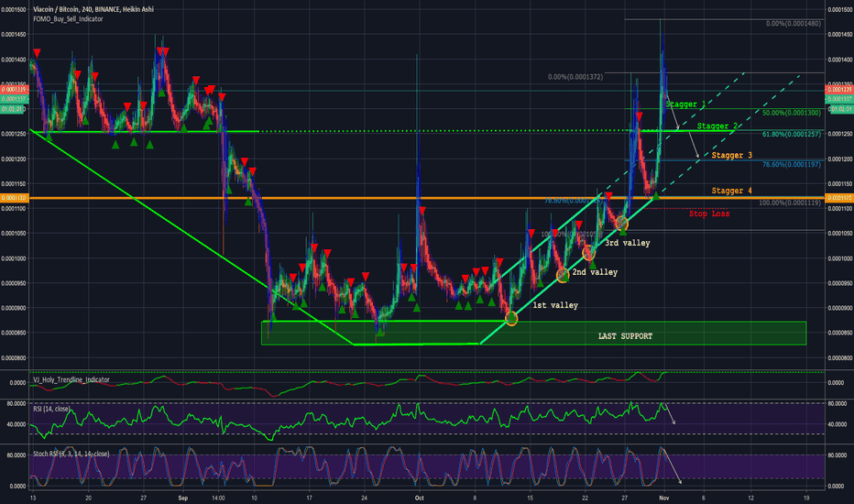
Task: Click the Viacoin / Bitcoin chart title
Action: pos(93,9)
